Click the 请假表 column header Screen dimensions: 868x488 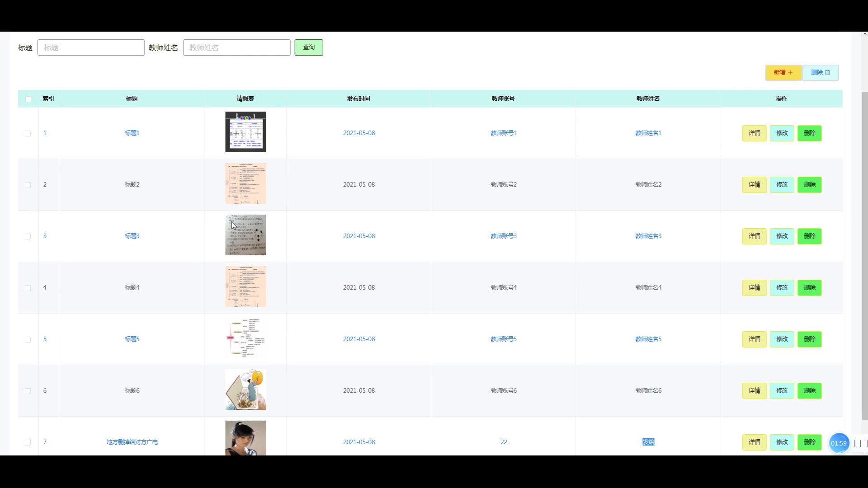245,99
